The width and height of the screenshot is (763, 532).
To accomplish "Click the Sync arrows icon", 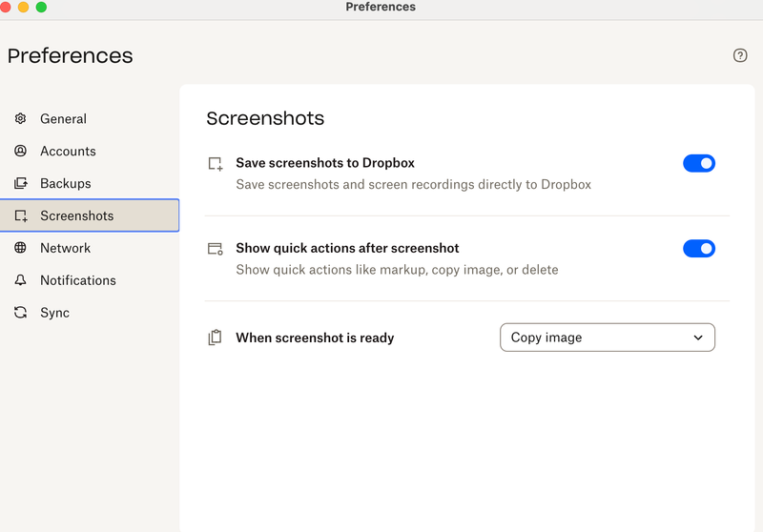I will point(20,313).
